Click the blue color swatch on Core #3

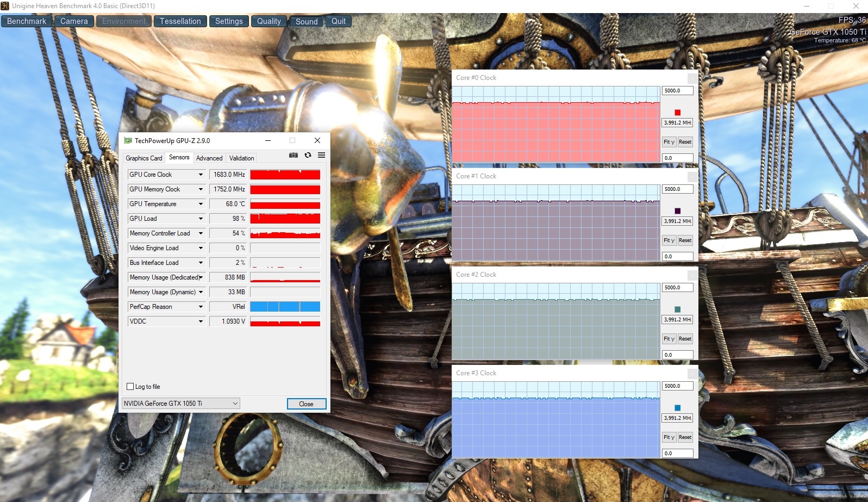[x=677, y=408]
